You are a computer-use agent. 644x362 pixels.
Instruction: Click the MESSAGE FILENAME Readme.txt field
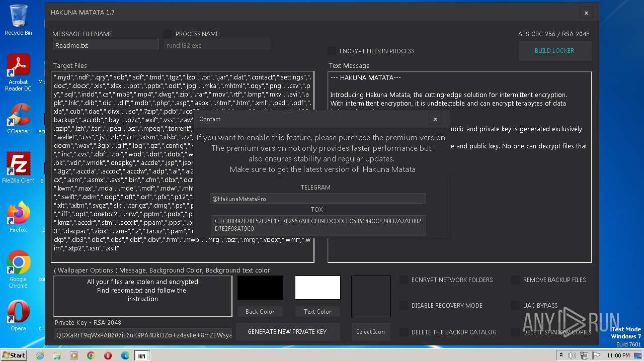[x=106, y=45]
